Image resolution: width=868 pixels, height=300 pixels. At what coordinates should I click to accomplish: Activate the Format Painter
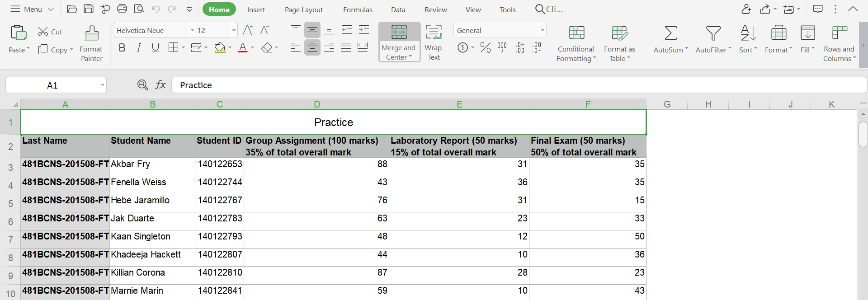tap(91, 43)
